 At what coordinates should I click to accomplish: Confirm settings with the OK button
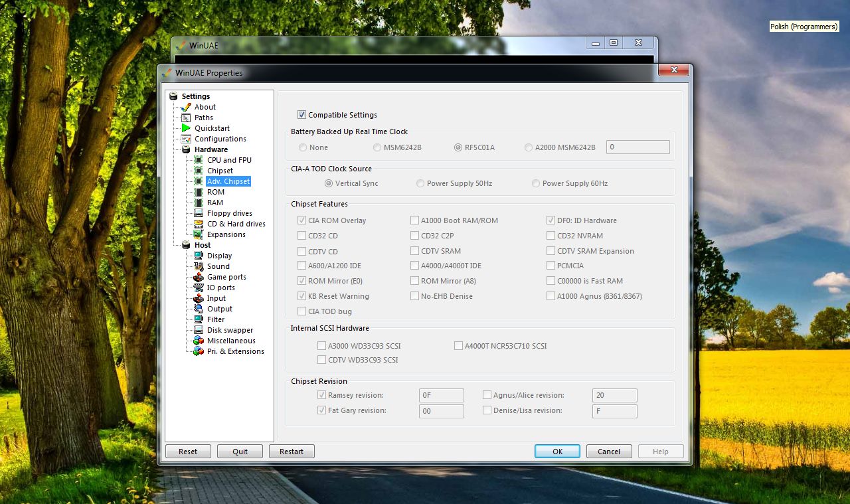557,452
